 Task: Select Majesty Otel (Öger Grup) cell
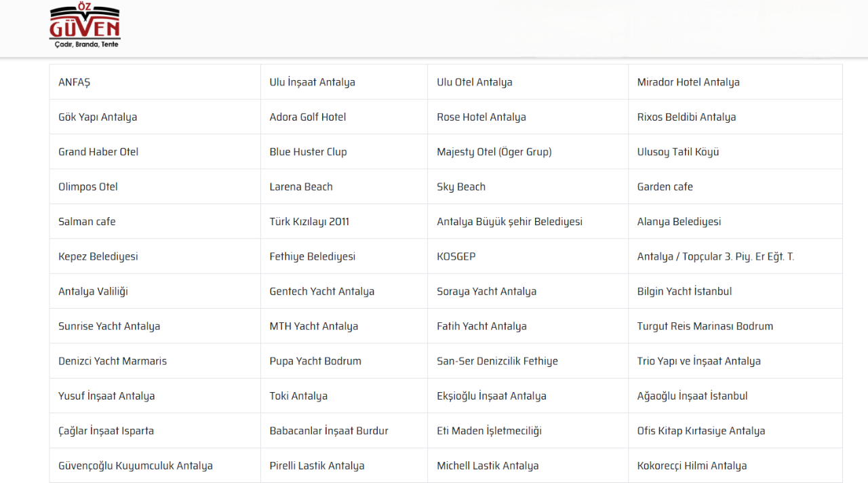pos(494,152)
